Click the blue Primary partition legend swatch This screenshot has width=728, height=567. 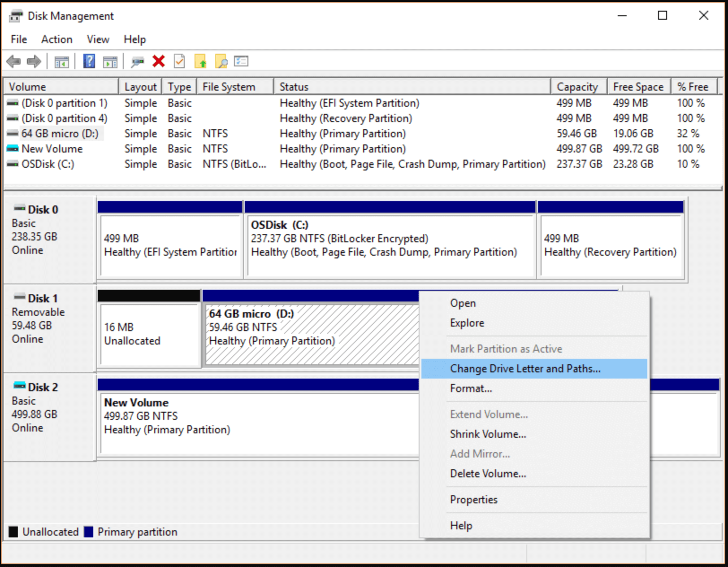pos(89,532)
